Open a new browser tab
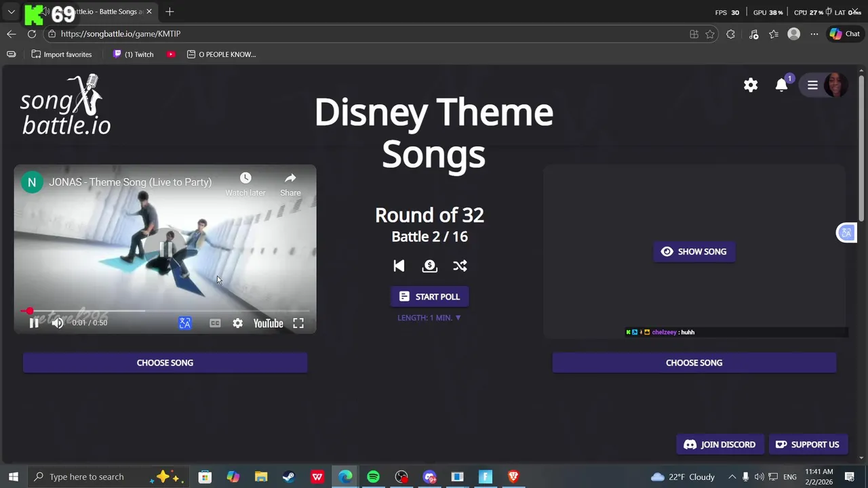 pos(170,12)
